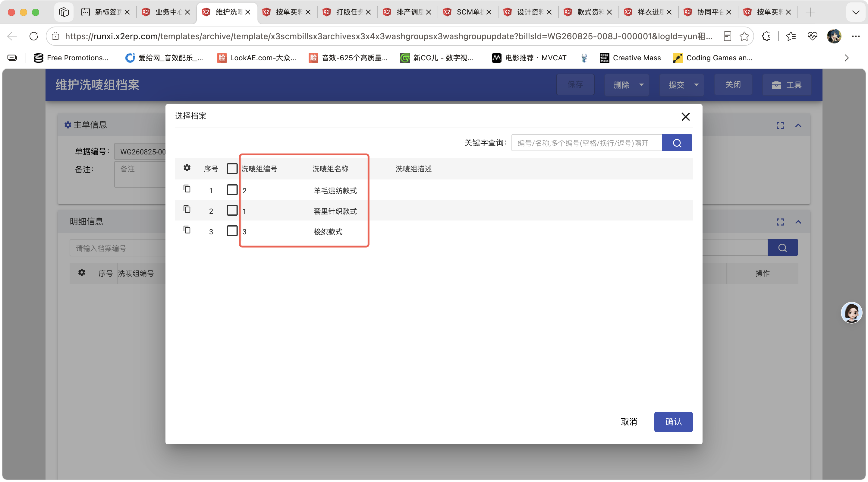Expand the tab search dropdown
The width and height of the screenshot is (868, 482).
(x=855, y=12)
